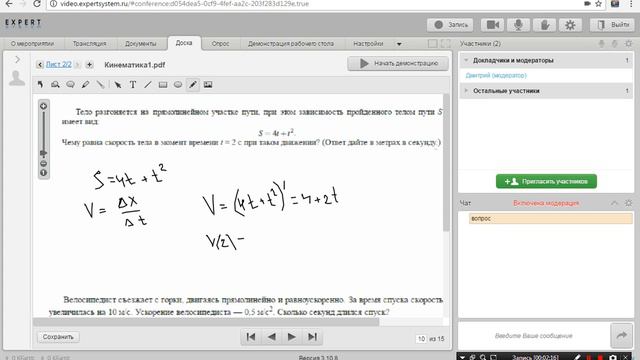The image size is (640, 360).
Task: Jump to the last page
Action: pyautogui.click(x=312, y=337)
